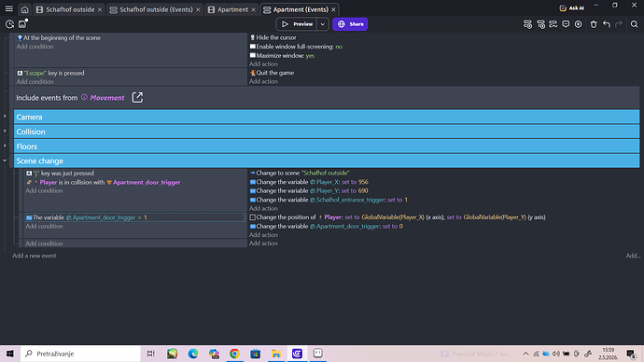
Task: Launch the game Preview
Action: [297, 24]
